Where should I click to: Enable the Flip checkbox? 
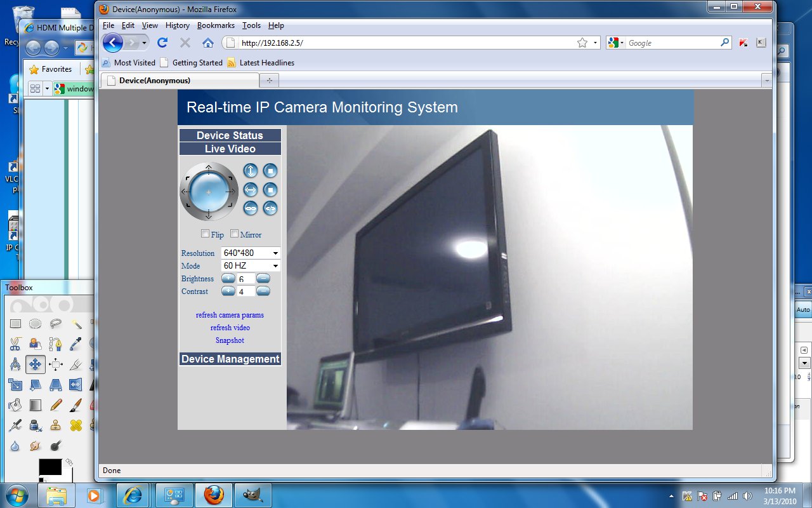click(x=205, y=234)
